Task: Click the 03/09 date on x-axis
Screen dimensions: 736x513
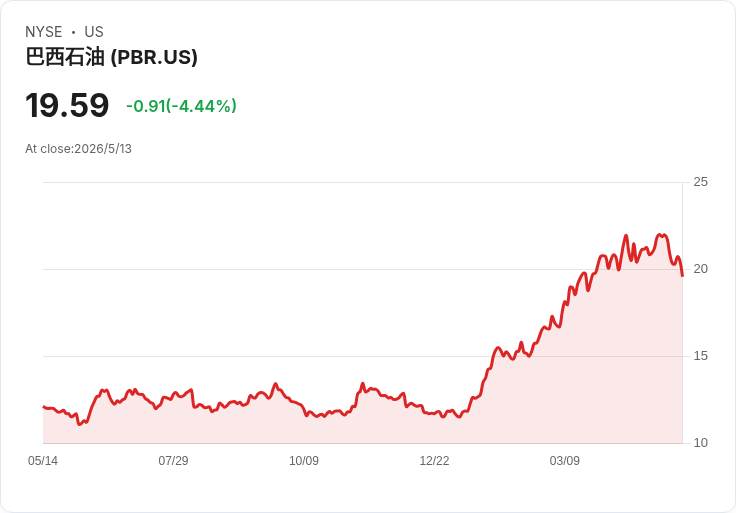Action: pos(565,461)
